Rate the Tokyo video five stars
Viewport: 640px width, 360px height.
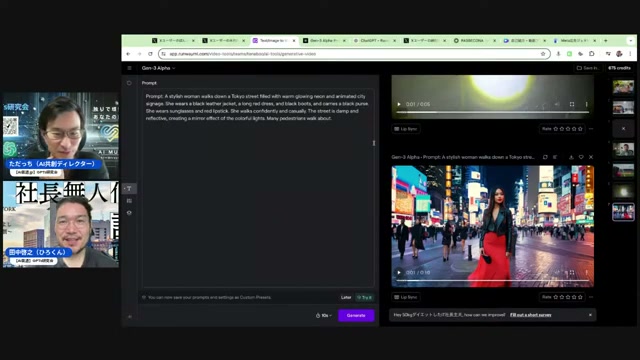point(580,297)
